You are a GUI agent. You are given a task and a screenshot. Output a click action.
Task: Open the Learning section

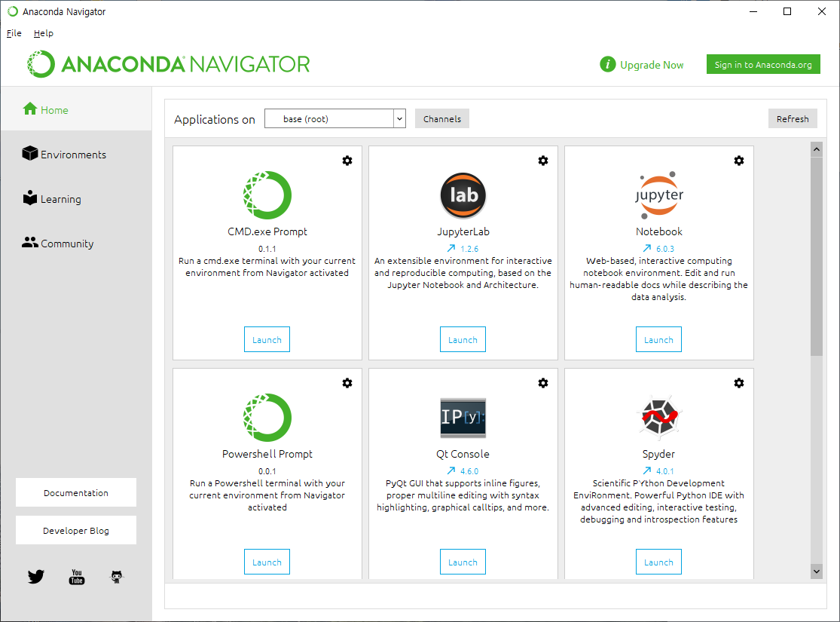pos(76,199)
